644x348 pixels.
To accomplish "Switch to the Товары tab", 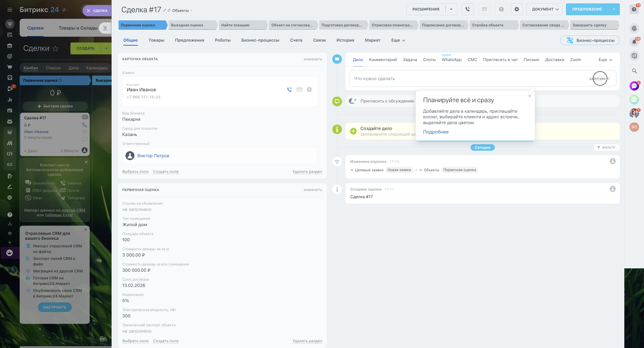I will point(156,40).
